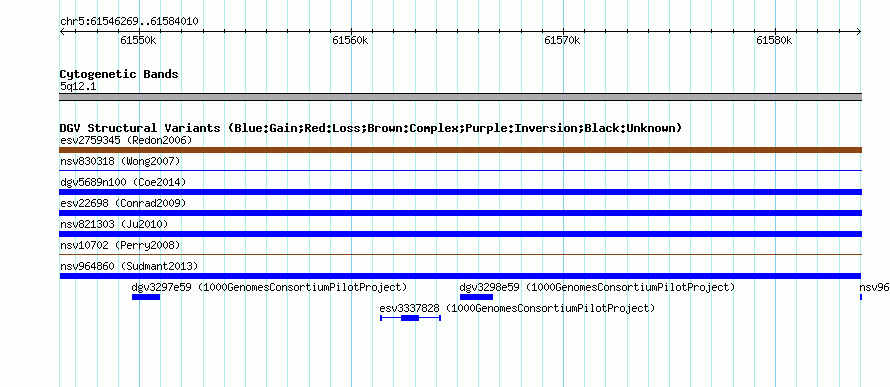Select the nsv10702 Perry2008 thin brown line
Viewport: 890px width, 387px height.
460,254
